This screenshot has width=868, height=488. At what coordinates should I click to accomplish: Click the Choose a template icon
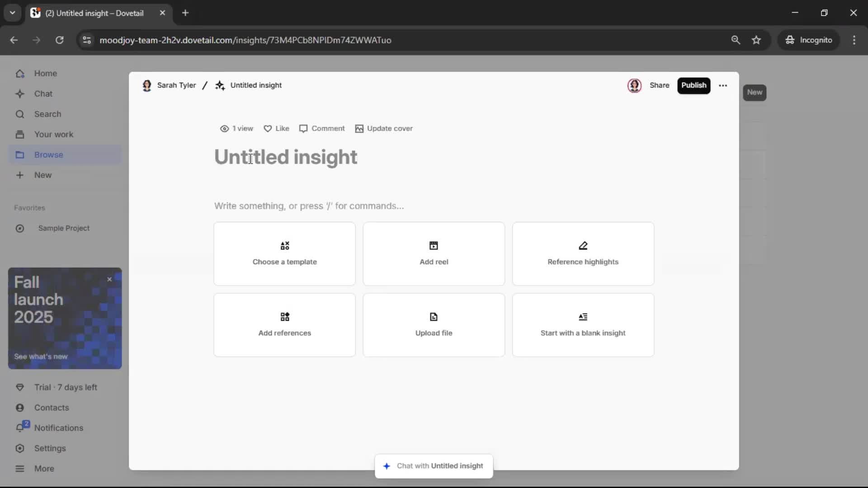coord(285,246)
